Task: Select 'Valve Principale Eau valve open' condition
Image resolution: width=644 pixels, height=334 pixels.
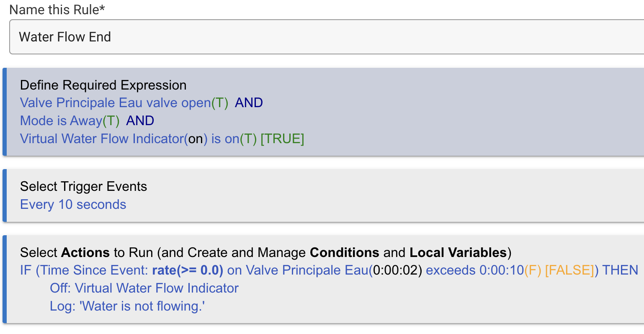Action: [x=115, y=103]
